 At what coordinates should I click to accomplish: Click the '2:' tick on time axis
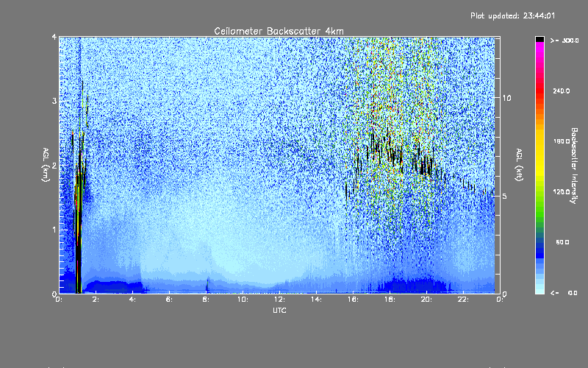point(96,300)
